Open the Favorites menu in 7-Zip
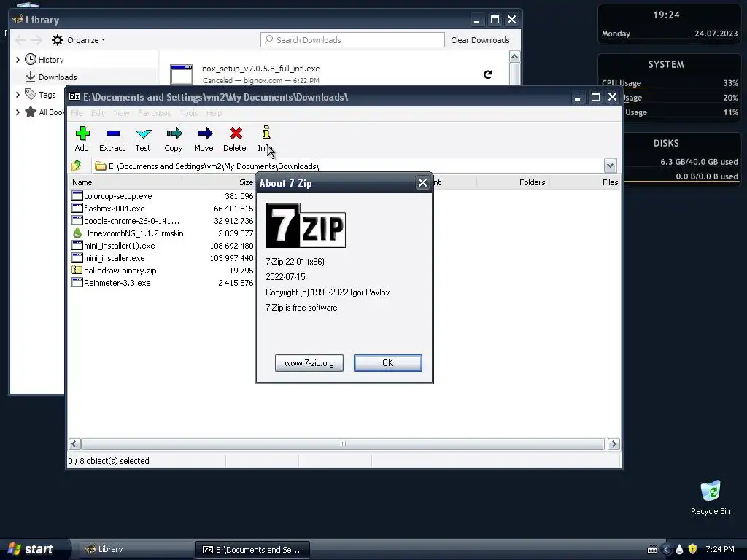Screen dimensions: 747x560 [155, 113]
